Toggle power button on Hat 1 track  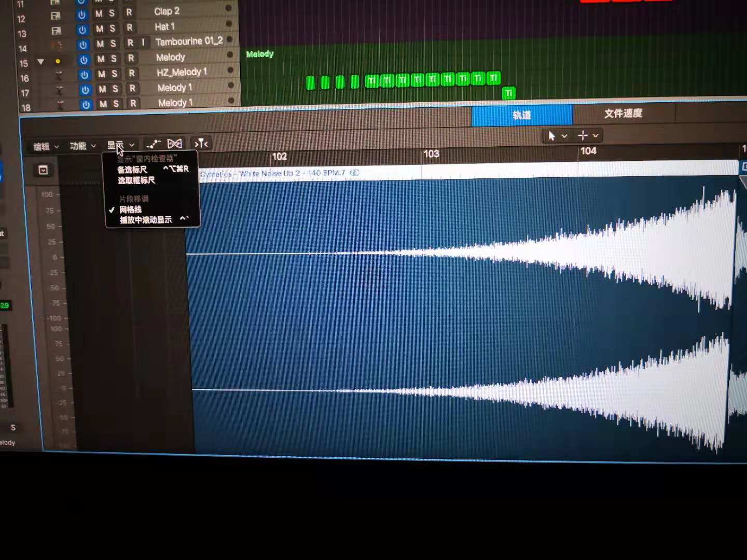click(x=82, y=30)
